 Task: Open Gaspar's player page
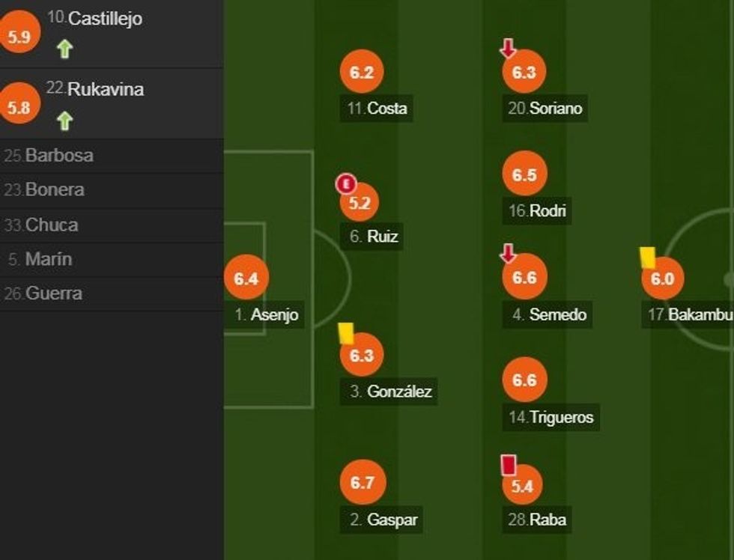(x=383, y=519)
